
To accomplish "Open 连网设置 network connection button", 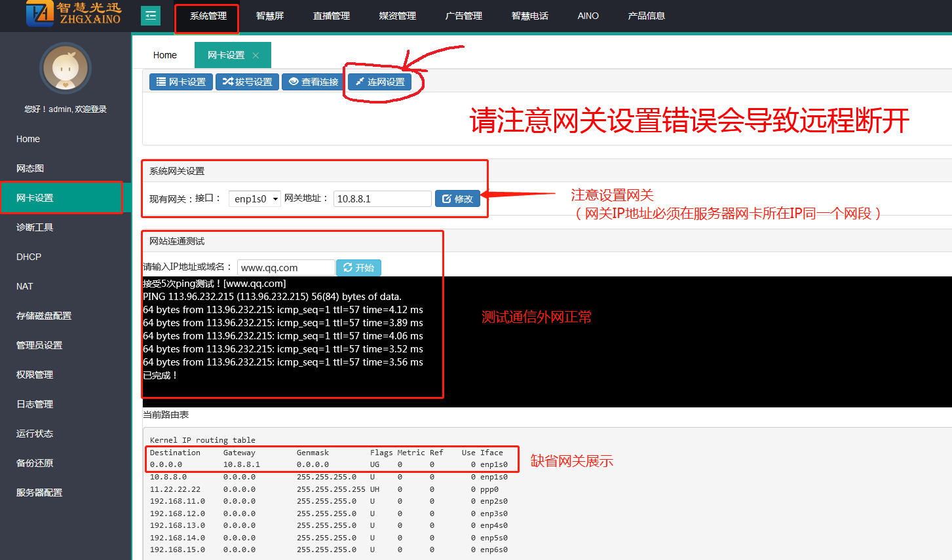I will pyautogui.click(x=379, y=82).
